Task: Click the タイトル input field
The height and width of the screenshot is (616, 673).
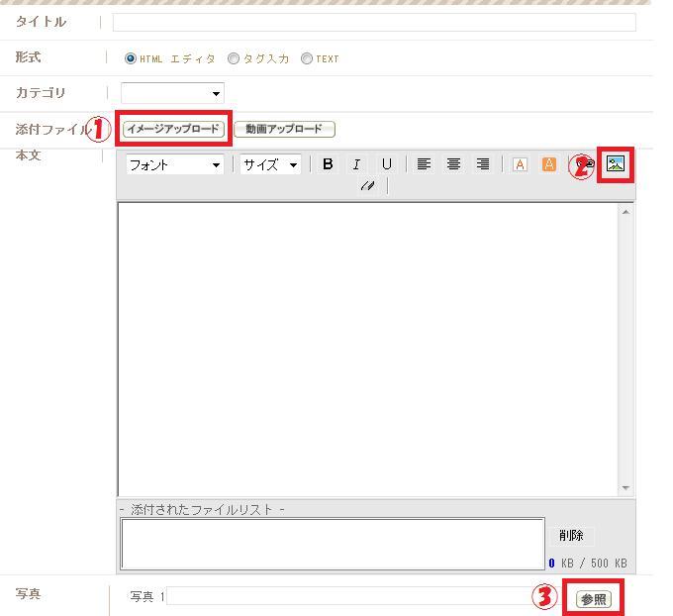Action: pyautogui.click(x=374, y=22)
